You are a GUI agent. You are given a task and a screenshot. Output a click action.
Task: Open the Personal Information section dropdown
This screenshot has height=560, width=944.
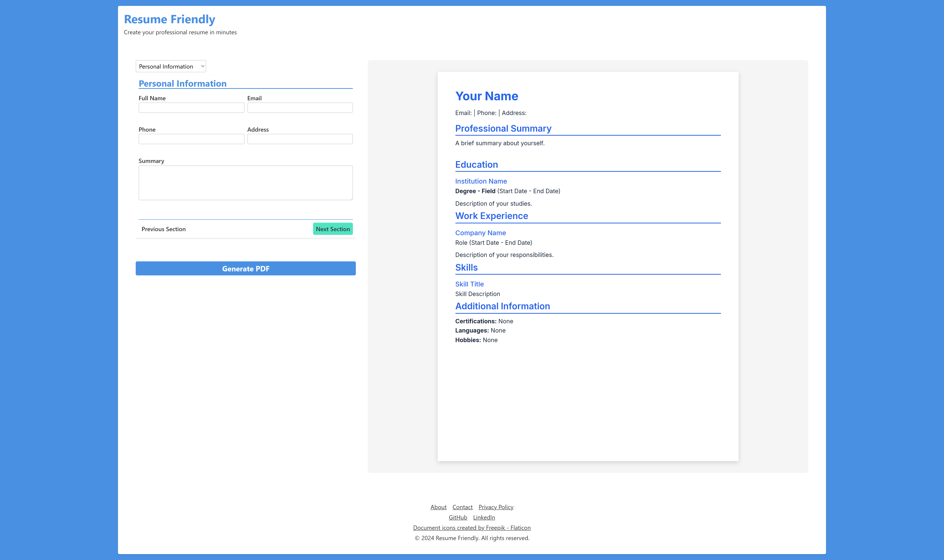[171, 66]
